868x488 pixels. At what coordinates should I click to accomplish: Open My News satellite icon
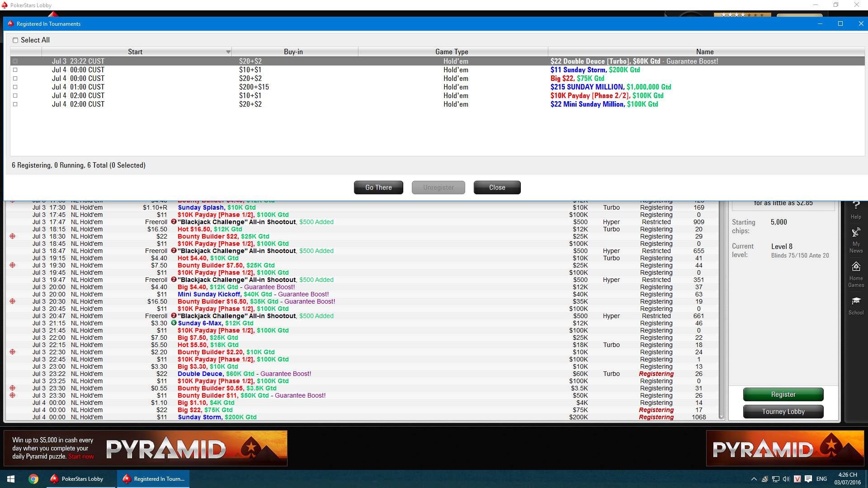(x=856, y=239)
